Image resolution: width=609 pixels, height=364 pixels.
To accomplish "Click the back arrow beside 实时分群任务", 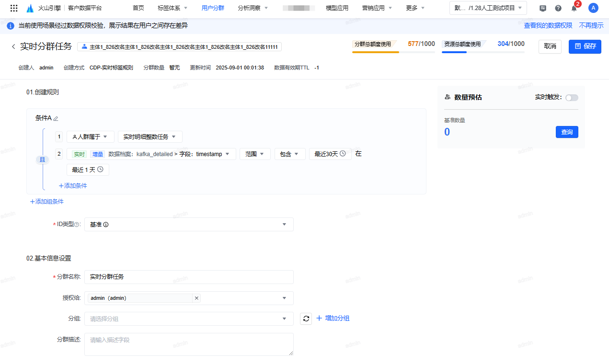I will pyautogui.click(x=13, y=46).
